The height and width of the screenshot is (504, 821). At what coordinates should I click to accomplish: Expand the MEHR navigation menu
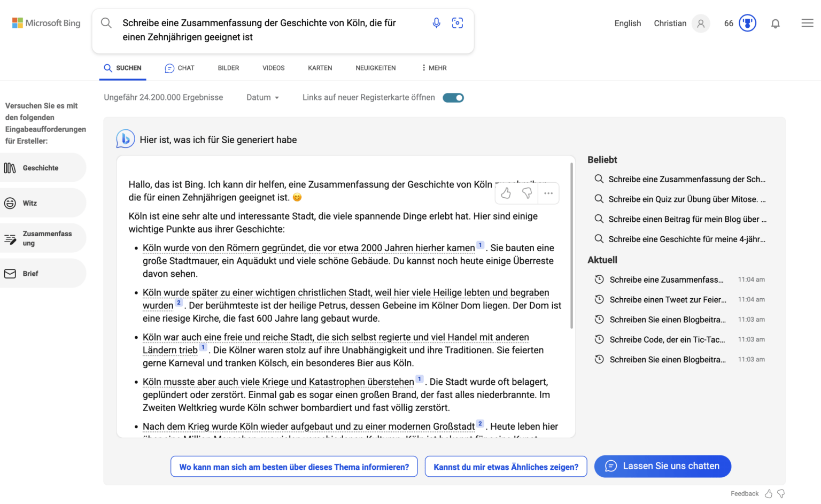(x=433, y=68)
